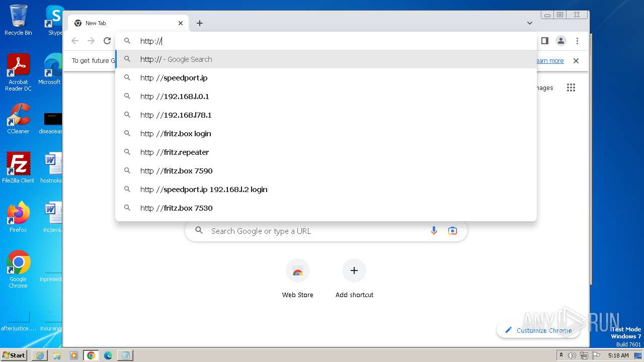Open the Chrome profile avatar
Screen dimensions: 644x362
click(561, 41)
